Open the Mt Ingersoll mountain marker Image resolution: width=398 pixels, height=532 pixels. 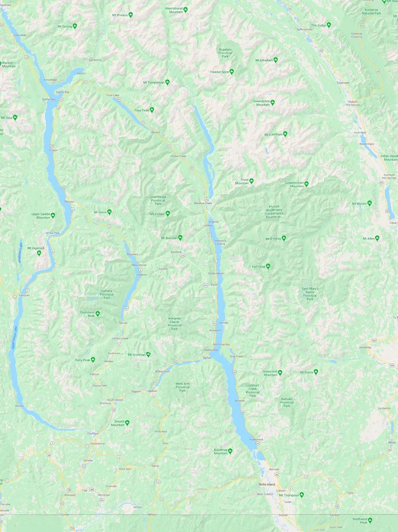[x=39, y=253]
